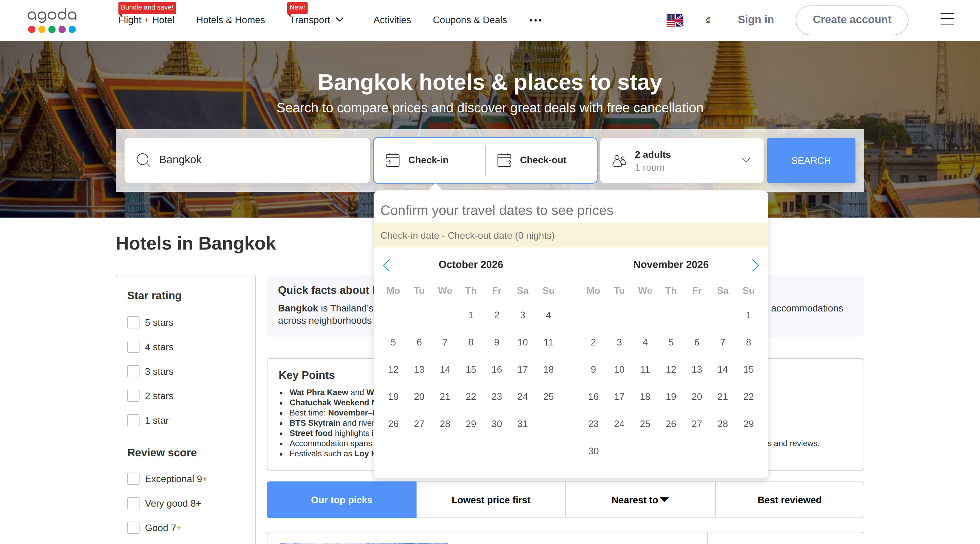Go to next month in calendar
The width and height of the screenshot is (980, 544).
(x=755, y=265)
